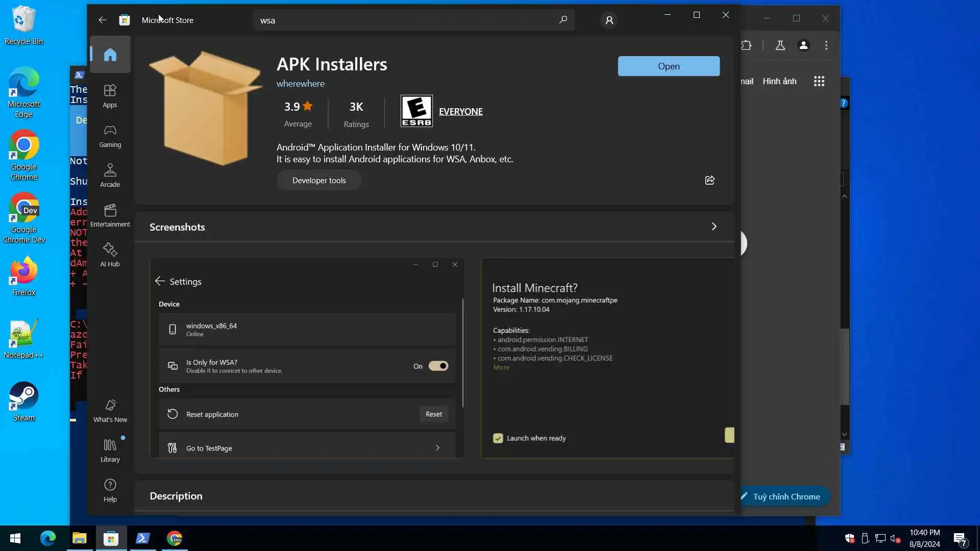Click the share icon for APK Installers

pos(709,180)
